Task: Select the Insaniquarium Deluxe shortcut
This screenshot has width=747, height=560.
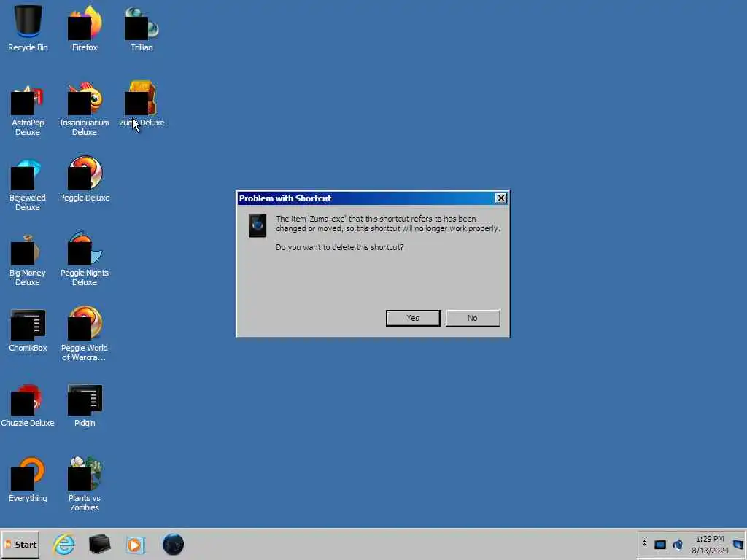Action: click(x=85, y=109)
